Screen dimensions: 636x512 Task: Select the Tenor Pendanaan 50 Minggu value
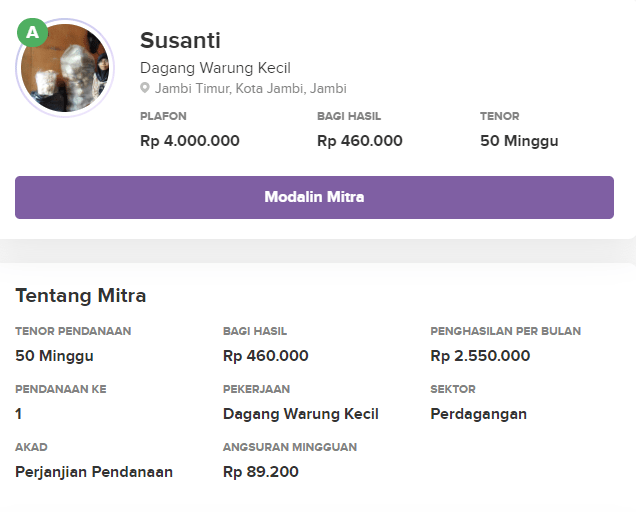point(55,356)
